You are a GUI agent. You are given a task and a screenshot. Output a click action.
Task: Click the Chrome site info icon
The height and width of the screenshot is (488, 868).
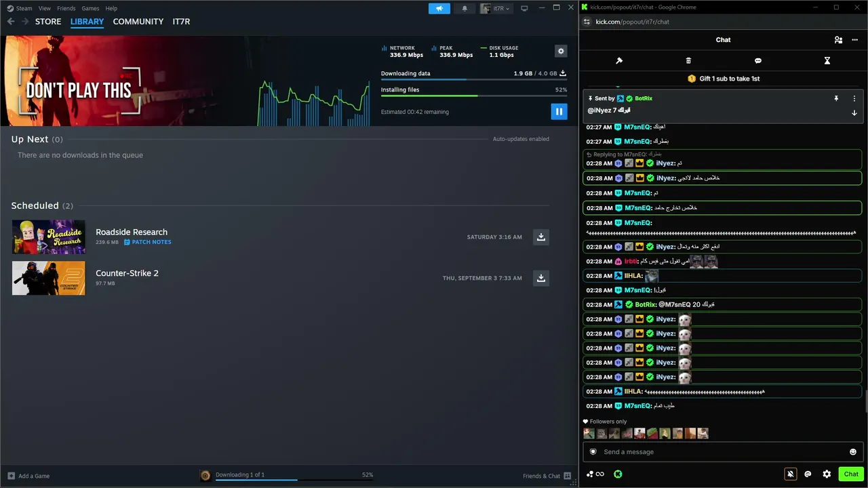(x=587, y=22)
